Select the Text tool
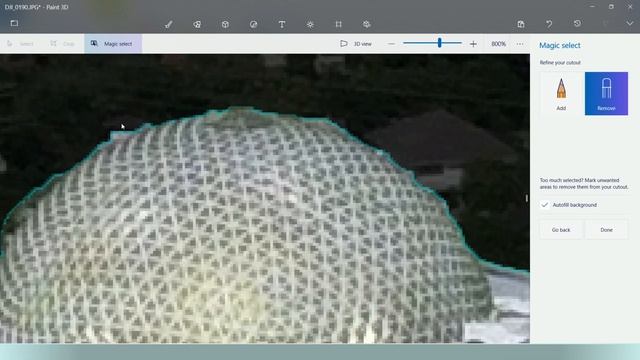This screenshot has height=360, width=640. click(x=282, y=24)
